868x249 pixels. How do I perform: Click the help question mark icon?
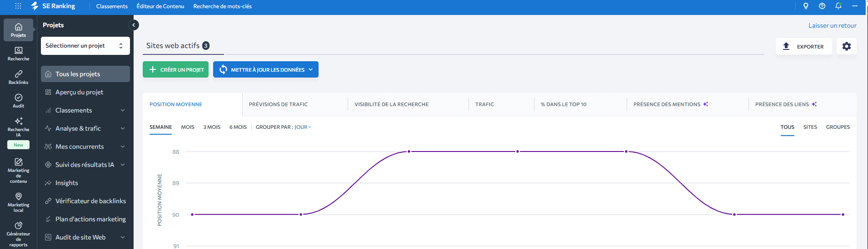coord(822,6)
